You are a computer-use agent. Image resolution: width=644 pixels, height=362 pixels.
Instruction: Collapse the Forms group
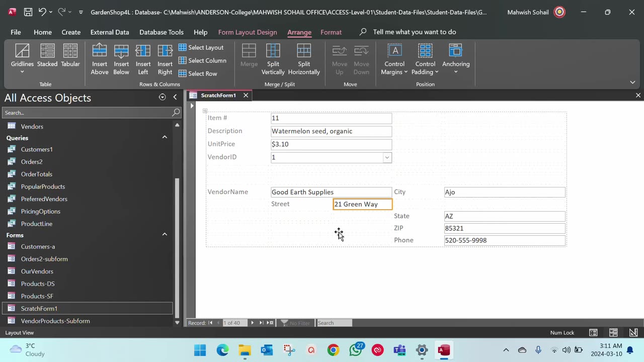click(165, 235)
